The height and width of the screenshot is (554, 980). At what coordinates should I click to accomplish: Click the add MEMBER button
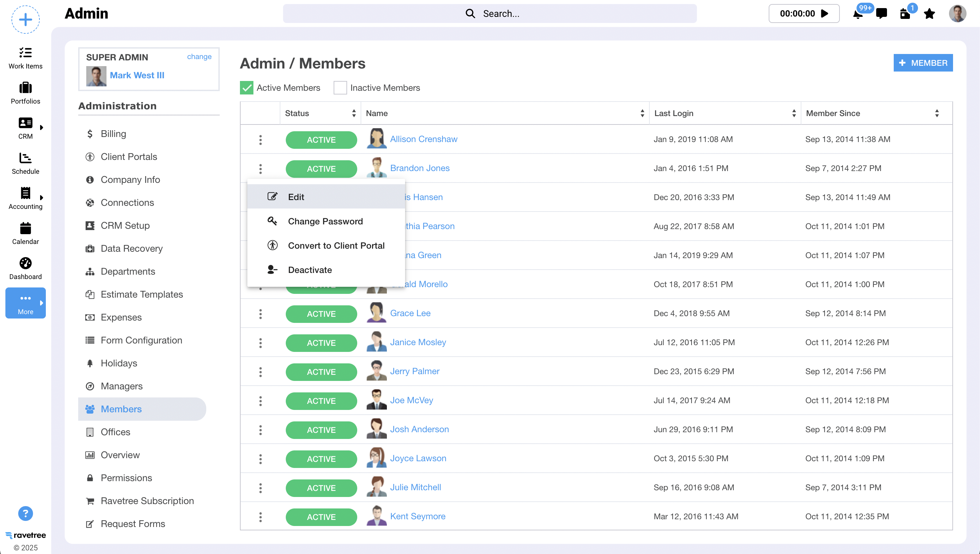point(923,63)
